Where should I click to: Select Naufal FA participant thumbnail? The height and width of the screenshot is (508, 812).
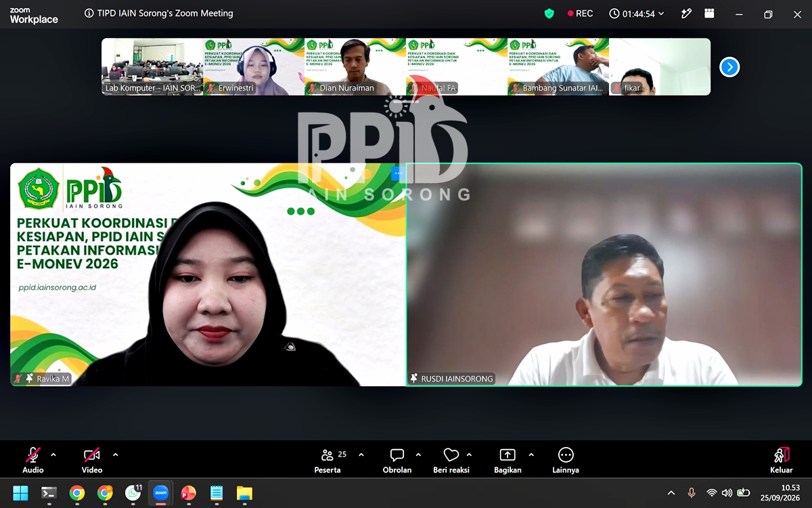pyautogui.click(x=457, y=66)
